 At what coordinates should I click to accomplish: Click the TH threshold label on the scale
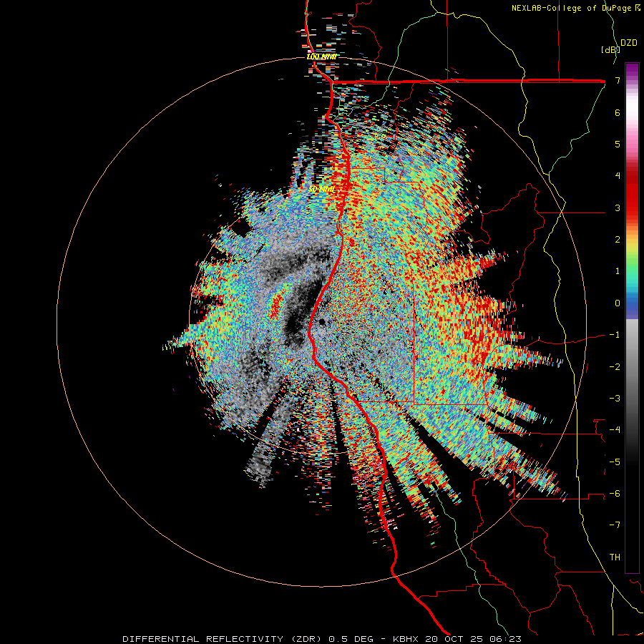pyautogui.click(x=615, y=557)
